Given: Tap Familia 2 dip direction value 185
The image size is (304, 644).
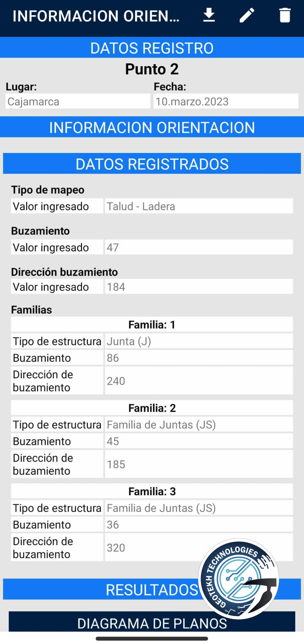Looking at the screenshot, I should click(198, 464).
